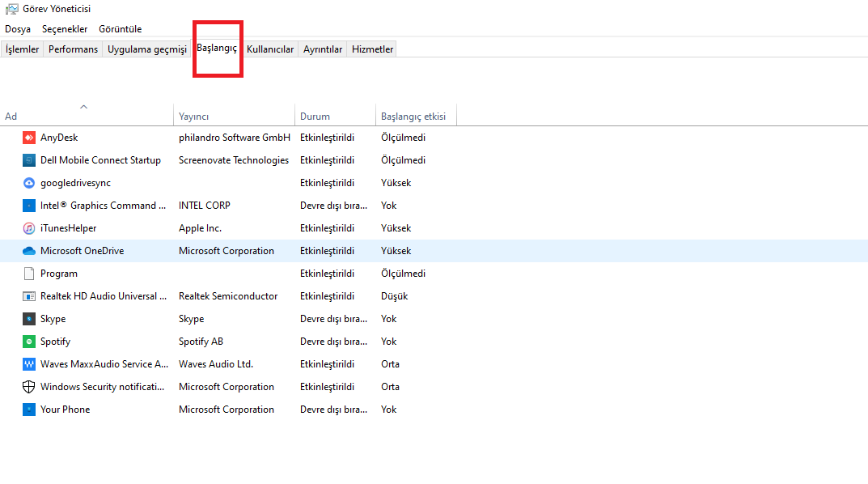
Task: Select the Skype entry name in Ad column
Action: tap(53, 319)
